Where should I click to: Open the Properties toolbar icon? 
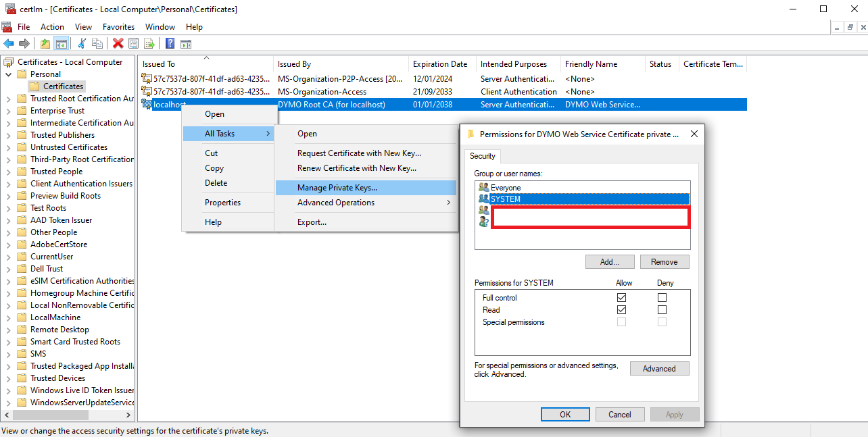(132, 43)
